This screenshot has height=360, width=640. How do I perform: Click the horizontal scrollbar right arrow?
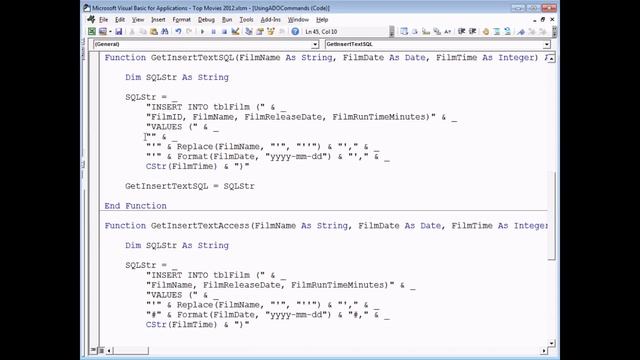point(544,351)
